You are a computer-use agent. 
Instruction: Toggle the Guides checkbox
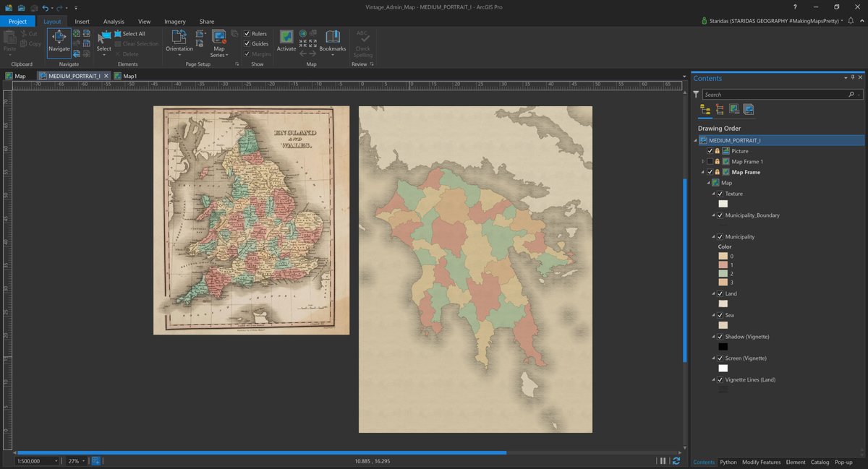[247, 43]
